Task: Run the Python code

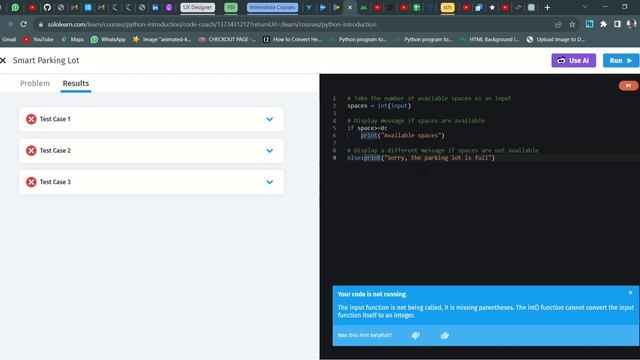Action: [x=621, y=60]
